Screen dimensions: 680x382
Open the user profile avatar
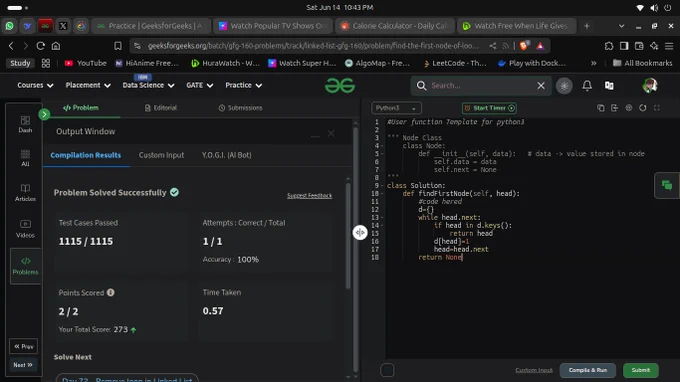[x=650, y=85]
